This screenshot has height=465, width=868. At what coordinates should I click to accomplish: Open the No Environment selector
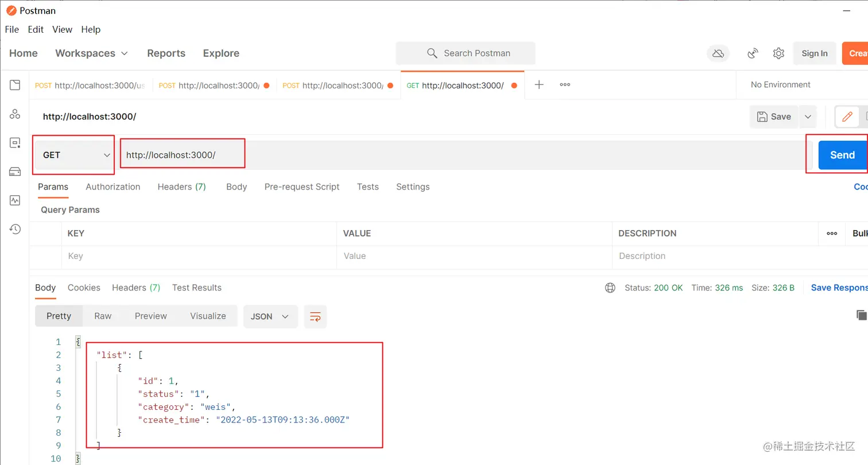pos(780,85)
